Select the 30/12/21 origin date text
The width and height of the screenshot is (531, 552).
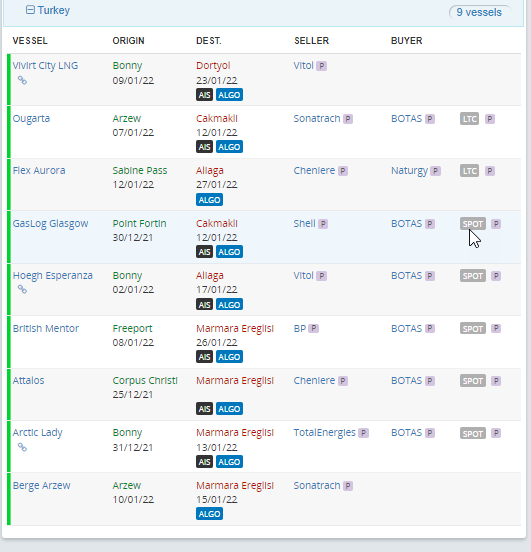pyautogui.click(x=133, y=238)
